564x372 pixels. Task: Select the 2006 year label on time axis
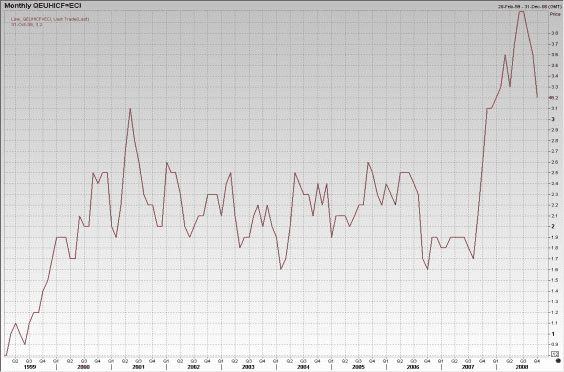(x=413, y=367)
